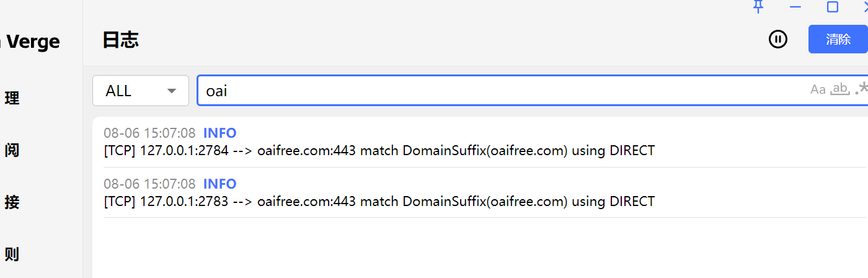Image resolution: width=868 pixels, height=278 pixels.
Task: Open the sidebar item ending in 理
Action: (x=12, y=97)
